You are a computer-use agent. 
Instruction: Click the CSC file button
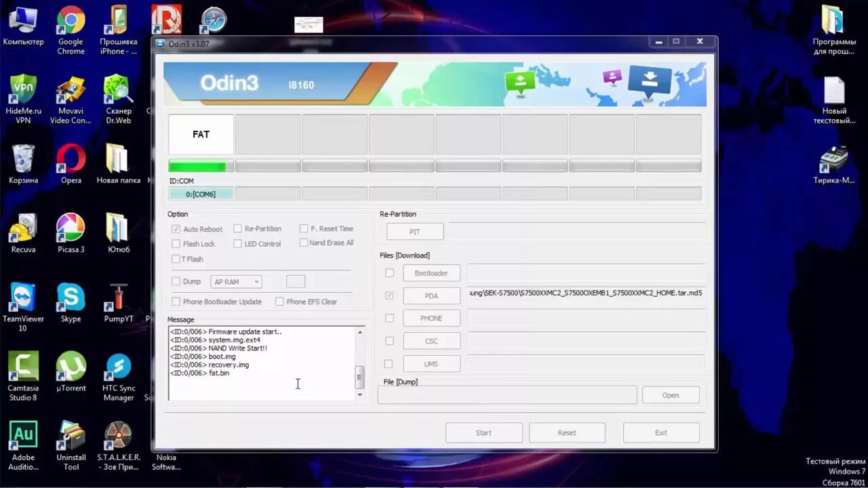[x=431, y=341]
